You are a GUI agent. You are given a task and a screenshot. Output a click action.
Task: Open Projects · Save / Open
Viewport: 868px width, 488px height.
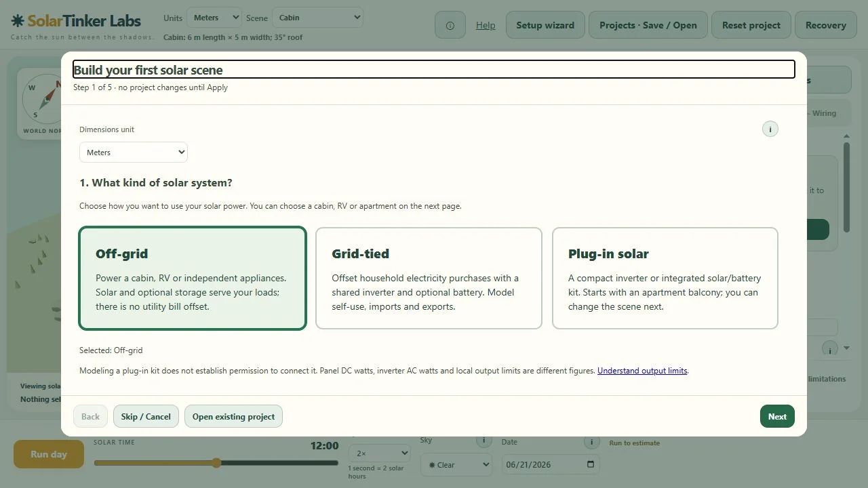[648, 25]
